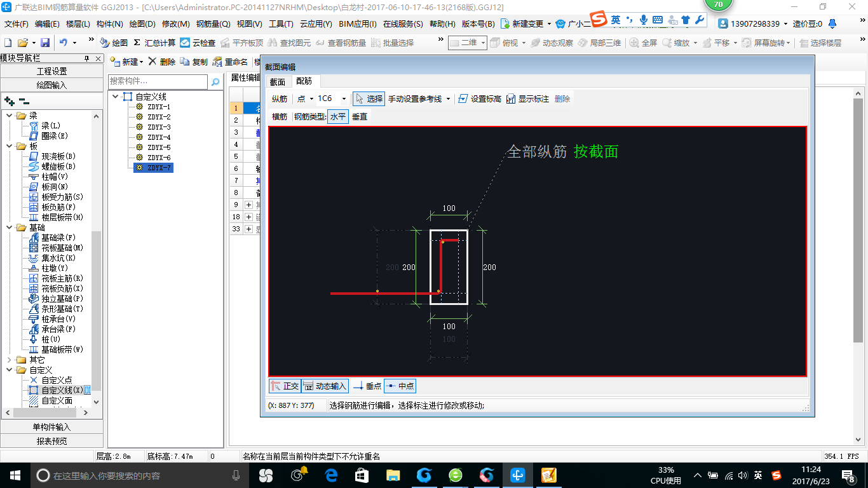The height and width of the screenshot is (488, 868).
Task: Open the 点 placement mode dropdown
Action: [312, 98]
